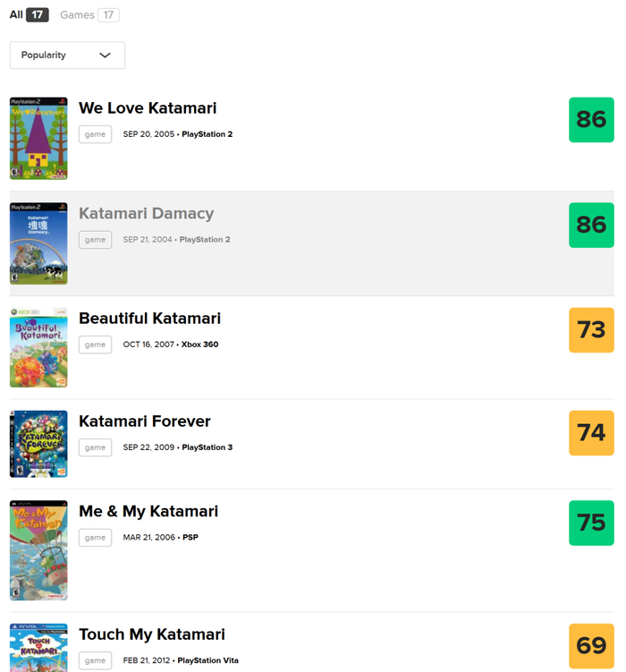Switch to the All tab
This screenshot has height=672, width=626.
pyautogui.click(x=29, y=15)
